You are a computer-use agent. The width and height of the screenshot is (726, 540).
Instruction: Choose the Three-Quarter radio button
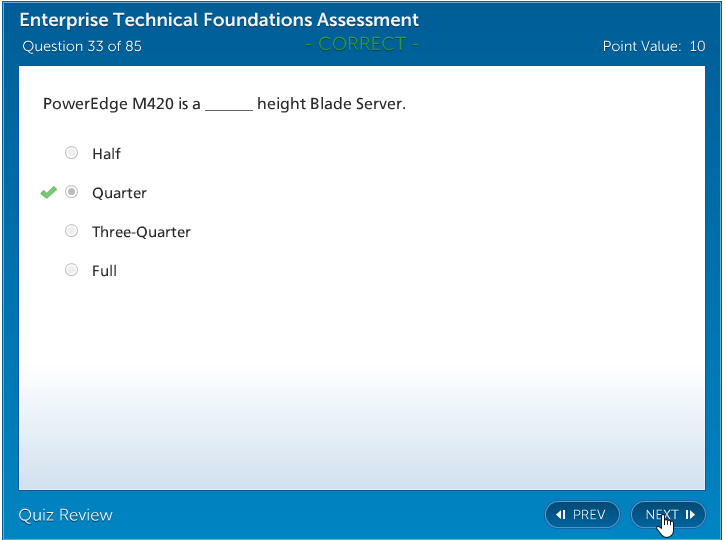[71, 231]
